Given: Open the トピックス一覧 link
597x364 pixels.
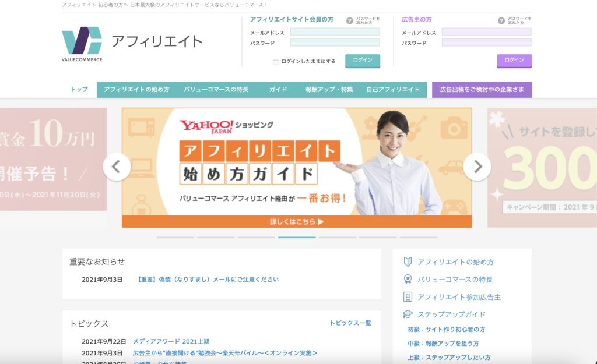Looking at the screenshot, I should coord(350,323).
